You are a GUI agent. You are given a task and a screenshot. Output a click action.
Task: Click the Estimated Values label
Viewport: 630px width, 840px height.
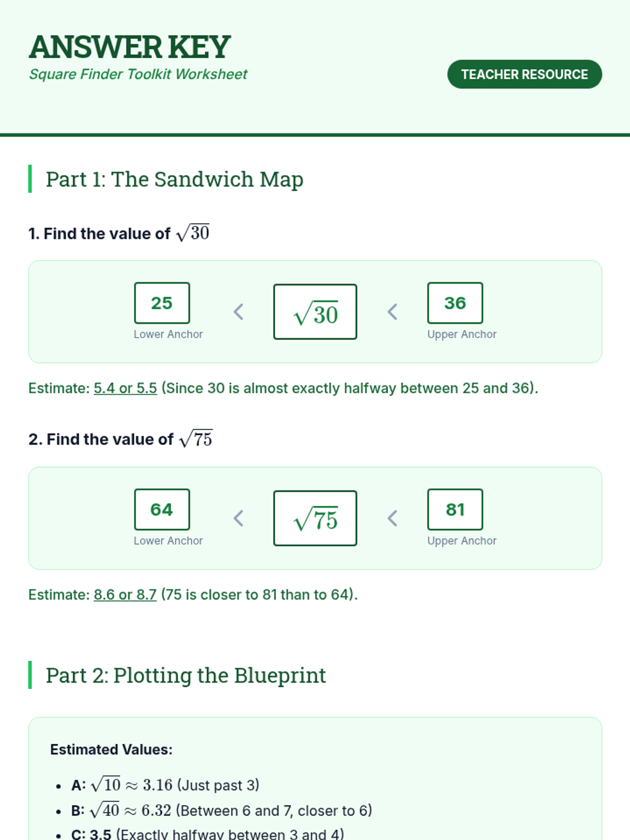pos(111,749)
